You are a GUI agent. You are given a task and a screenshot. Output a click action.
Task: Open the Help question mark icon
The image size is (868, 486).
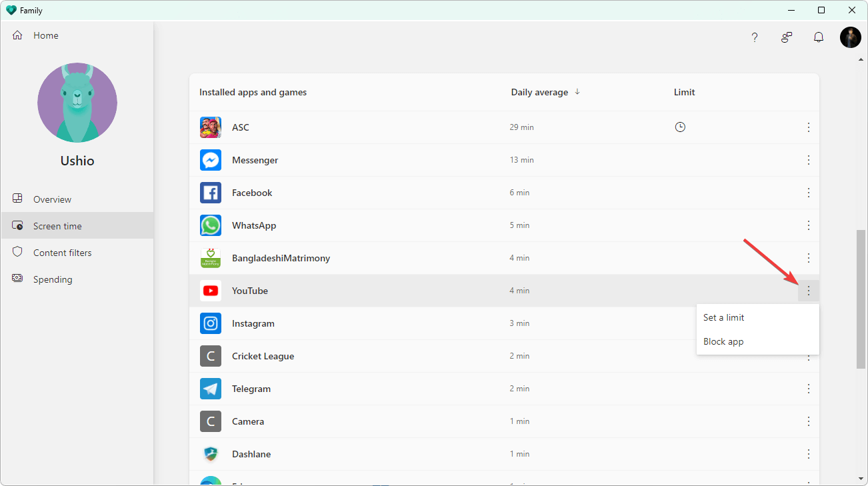pos(755,37)
